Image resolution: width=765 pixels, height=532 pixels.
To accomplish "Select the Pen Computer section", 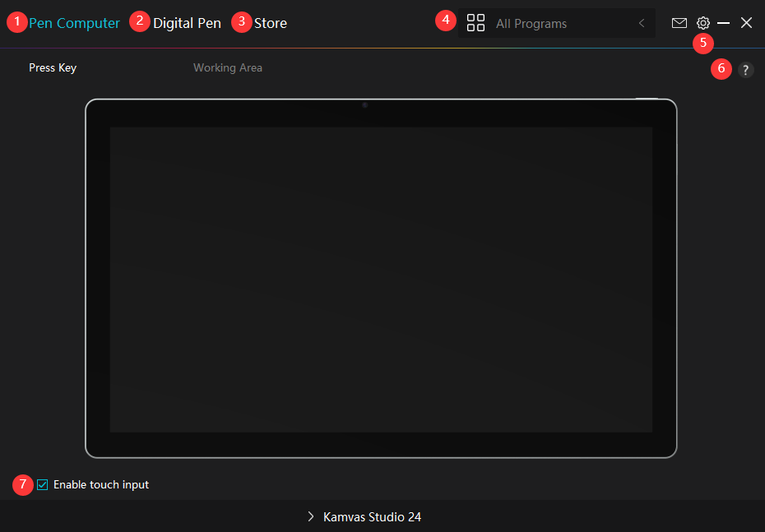I will coord(74,23).
